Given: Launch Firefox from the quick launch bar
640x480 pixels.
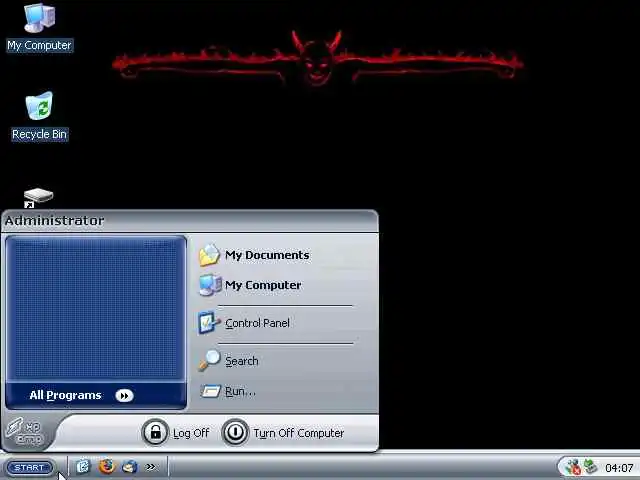Looking at the screenshot, I should [x=107, y=466].
